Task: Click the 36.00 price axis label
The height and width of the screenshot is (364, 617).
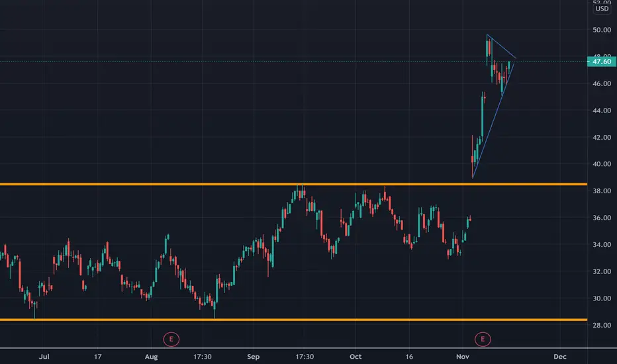Action: 602,218
